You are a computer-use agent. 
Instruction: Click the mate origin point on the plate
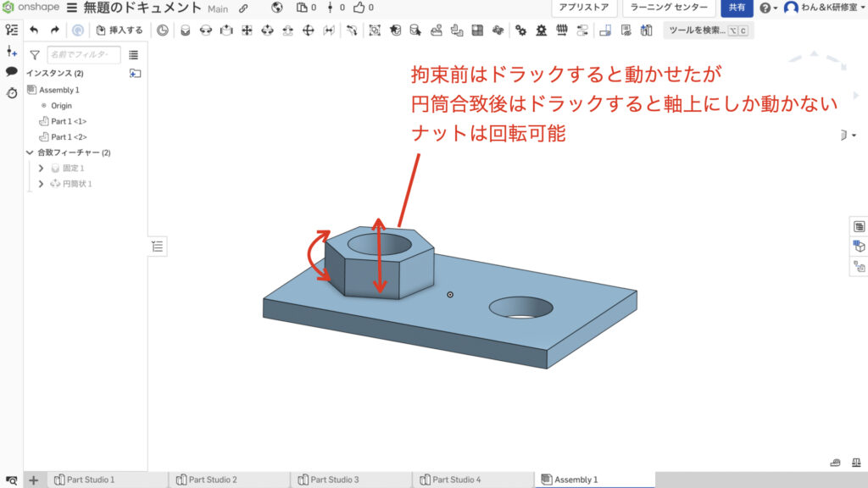click(450, 295)
